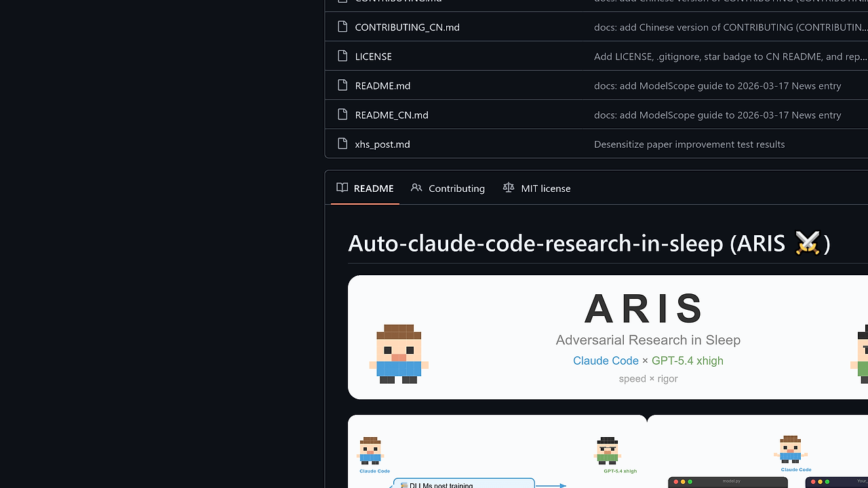Click the book icon on README tab
The width and height of the screenshot is (868, 488).
(342, 188)
